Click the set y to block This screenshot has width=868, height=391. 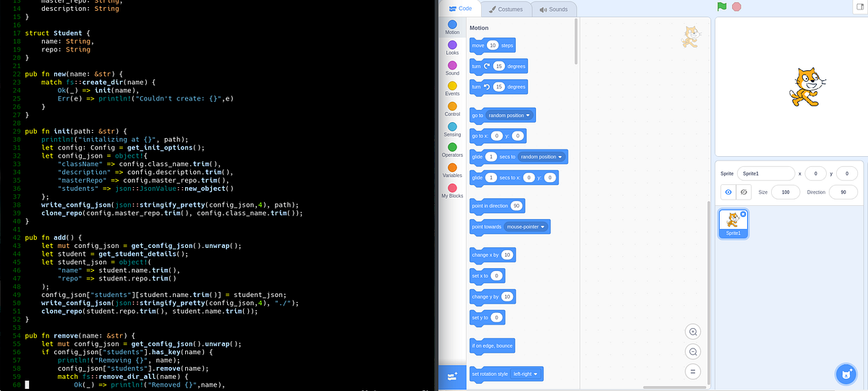[x=487, y=317]
